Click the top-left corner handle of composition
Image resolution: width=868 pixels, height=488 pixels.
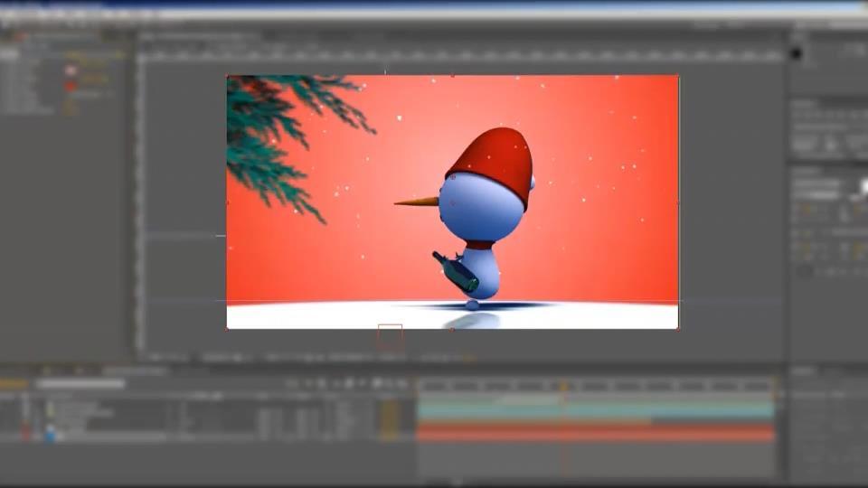pyautogui.click(x=227, y=76)
